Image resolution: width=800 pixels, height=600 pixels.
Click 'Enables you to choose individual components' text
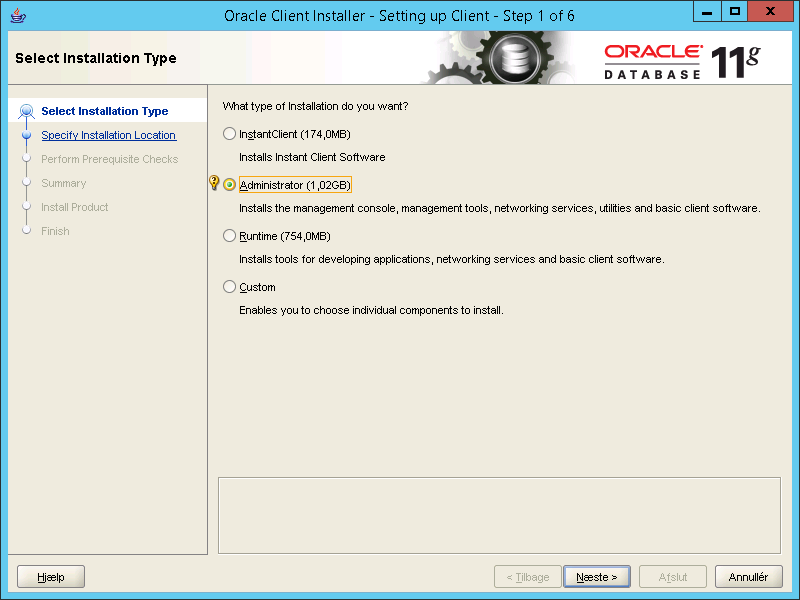coord(371,310)
